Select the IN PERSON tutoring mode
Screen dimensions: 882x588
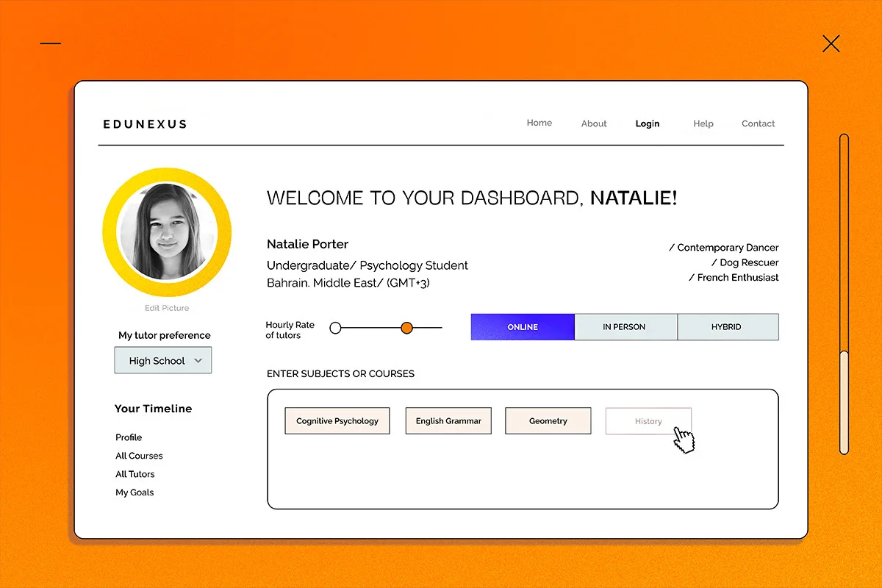pos(625,327)
